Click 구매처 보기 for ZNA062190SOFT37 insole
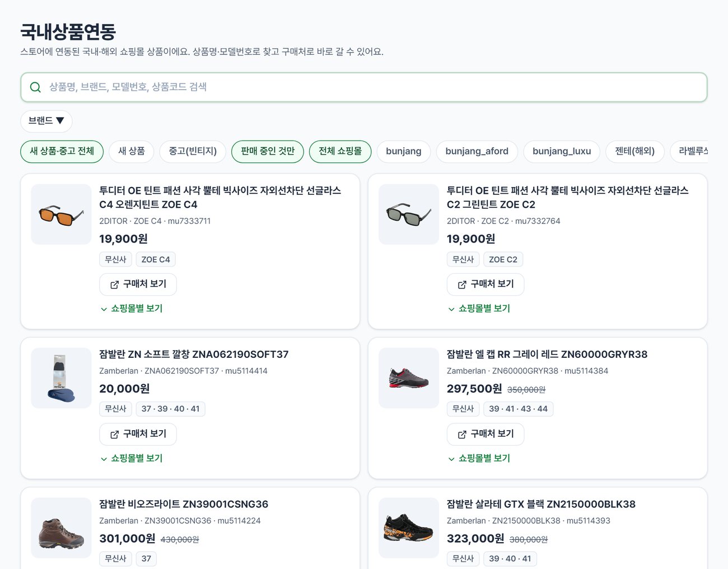This screenshot has height=569, width=728. click(x=138, y=434)
